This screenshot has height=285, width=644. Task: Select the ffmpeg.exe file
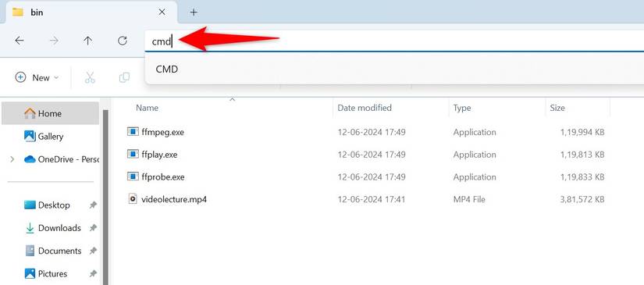(x=162, y=132)
